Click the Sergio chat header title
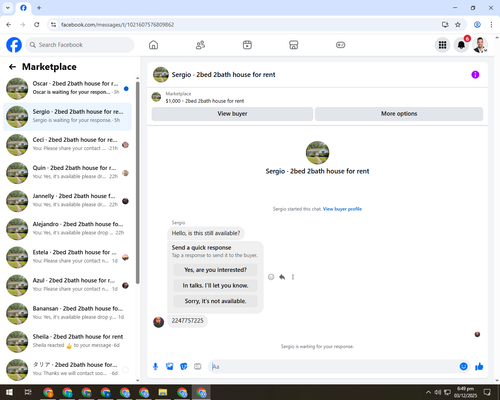This screenshot has height=400, width=500. 223,75
